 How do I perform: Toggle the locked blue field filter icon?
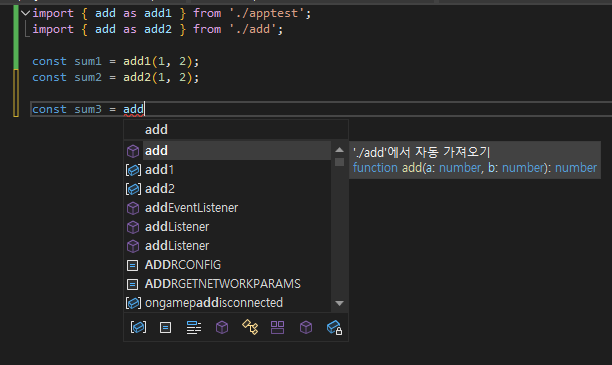[x=334, y=327]
